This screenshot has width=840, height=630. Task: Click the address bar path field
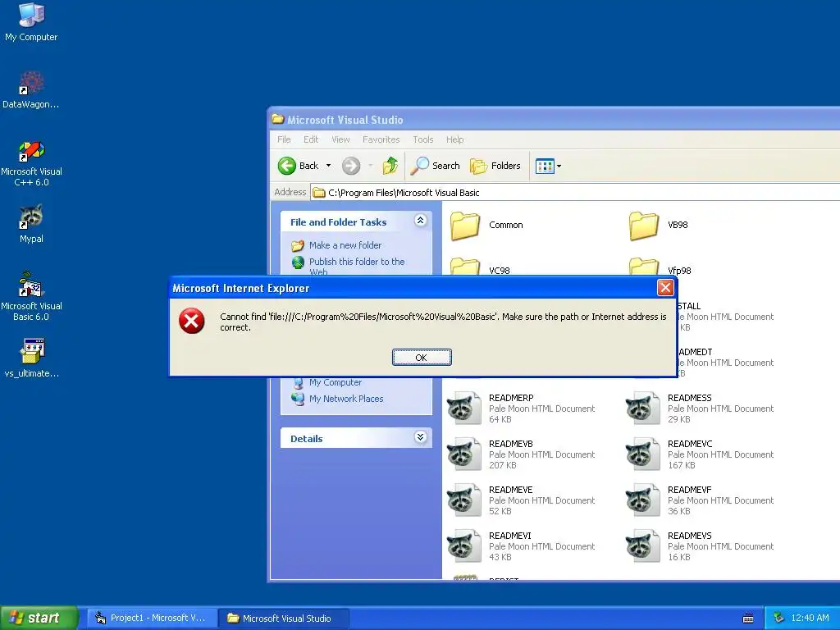[x=575, y=192]
